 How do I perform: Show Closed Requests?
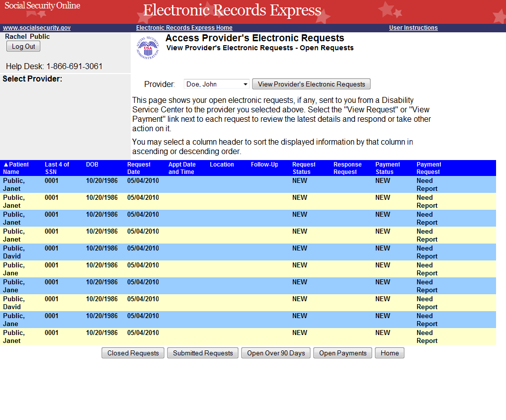133,353
